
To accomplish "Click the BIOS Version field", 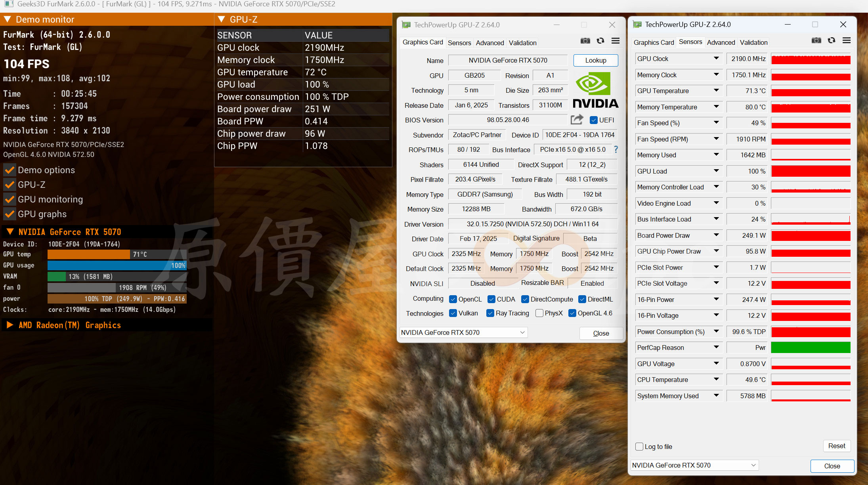I will (x=508, y=120).
